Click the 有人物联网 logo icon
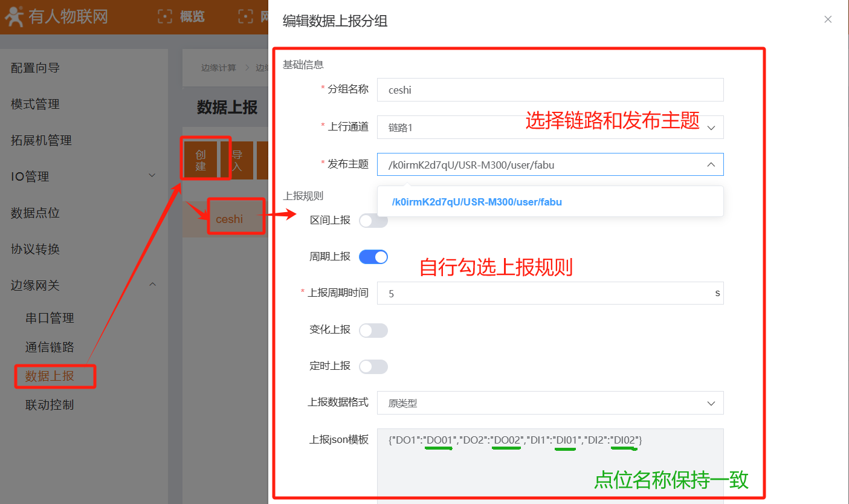The width and height of the screenshot is (849, 504). click(x=15, y=16)
